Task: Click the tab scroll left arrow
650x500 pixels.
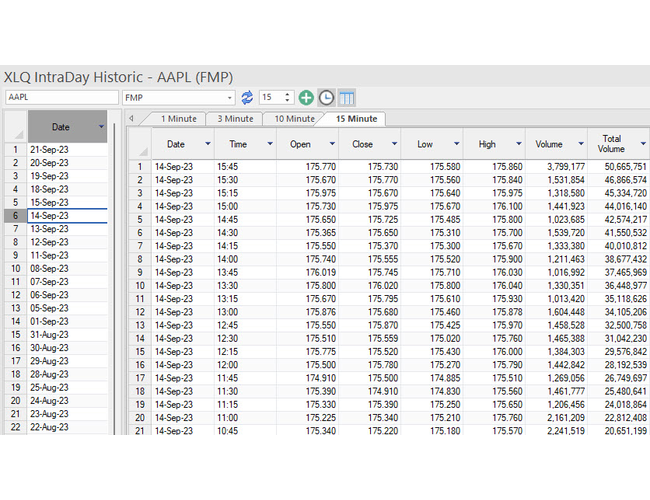Action: coord(131,119)
